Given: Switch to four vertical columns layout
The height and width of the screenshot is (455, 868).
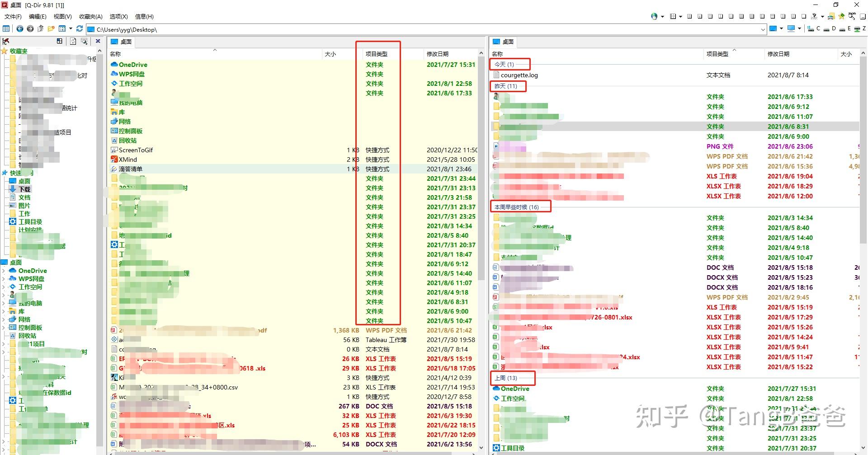Looking at the screenshot, I should 741,16.
